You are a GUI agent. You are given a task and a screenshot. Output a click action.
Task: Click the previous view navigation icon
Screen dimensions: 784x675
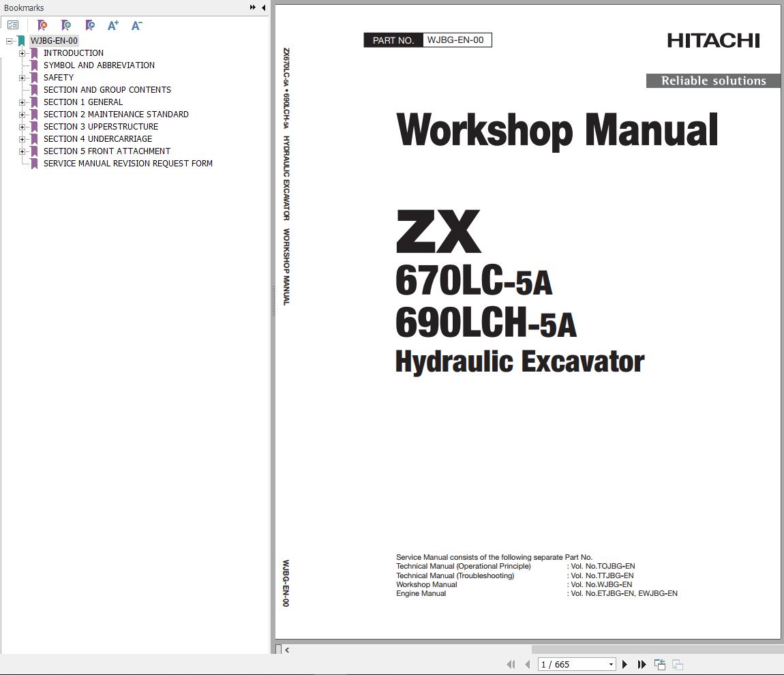[x=660, y=665]
